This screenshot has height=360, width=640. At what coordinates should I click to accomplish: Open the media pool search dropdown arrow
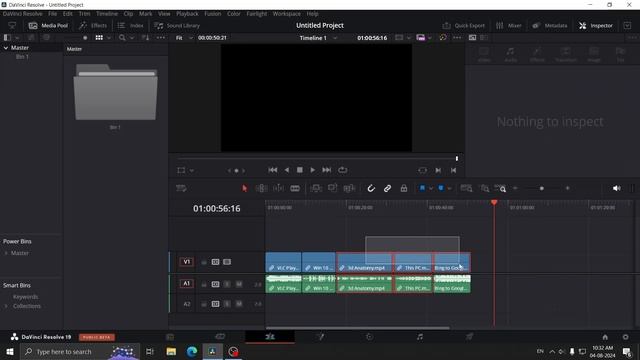[x=132, y=38]
